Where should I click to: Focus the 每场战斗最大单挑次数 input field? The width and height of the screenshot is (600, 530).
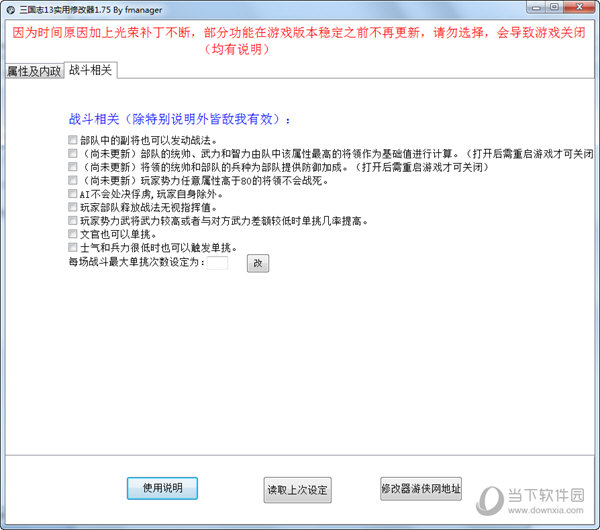217,263
